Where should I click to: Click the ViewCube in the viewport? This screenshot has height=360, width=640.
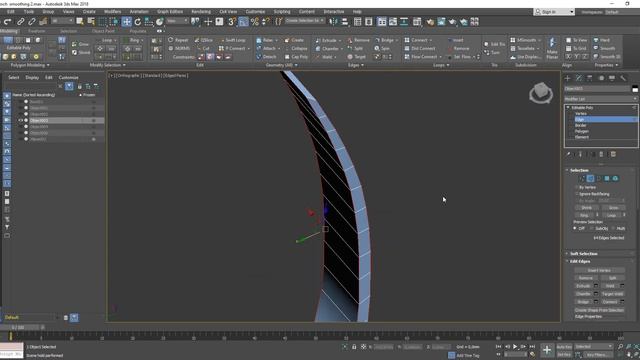tap(541, 93)
